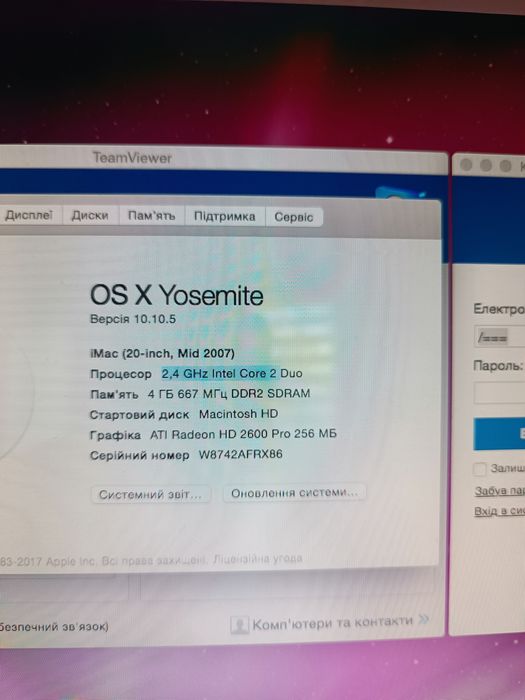Click the ATI Radeon HD 2600 Pro 256 МБ text
Viewport: 525px width, 700px height.
pos(243,434)
